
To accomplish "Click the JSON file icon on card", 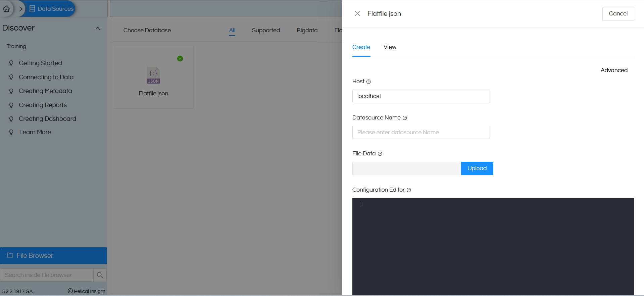I will (x=153, y=75).
